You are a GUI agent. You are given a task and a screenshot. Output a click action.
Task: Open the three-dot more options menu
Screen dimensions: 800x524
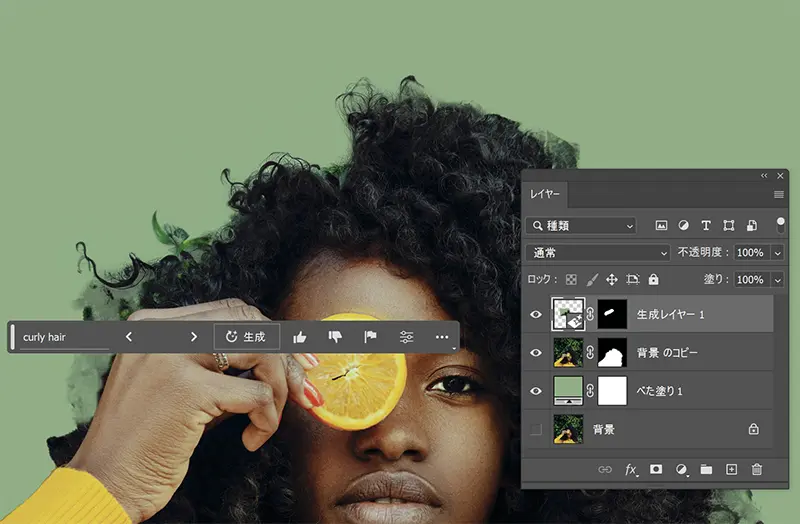coord(442,337)
